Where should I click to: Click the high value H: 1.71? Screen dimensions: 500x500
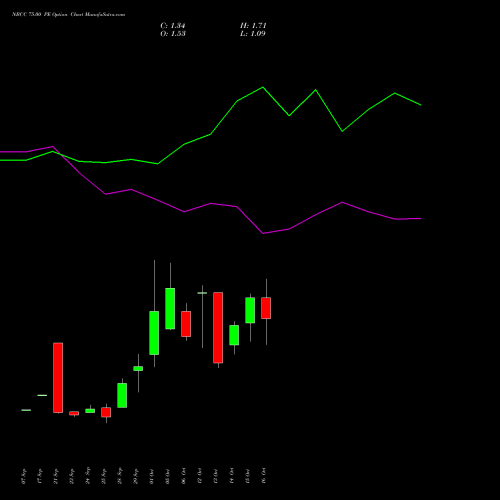pyautogui.click(x=253, y=26)
